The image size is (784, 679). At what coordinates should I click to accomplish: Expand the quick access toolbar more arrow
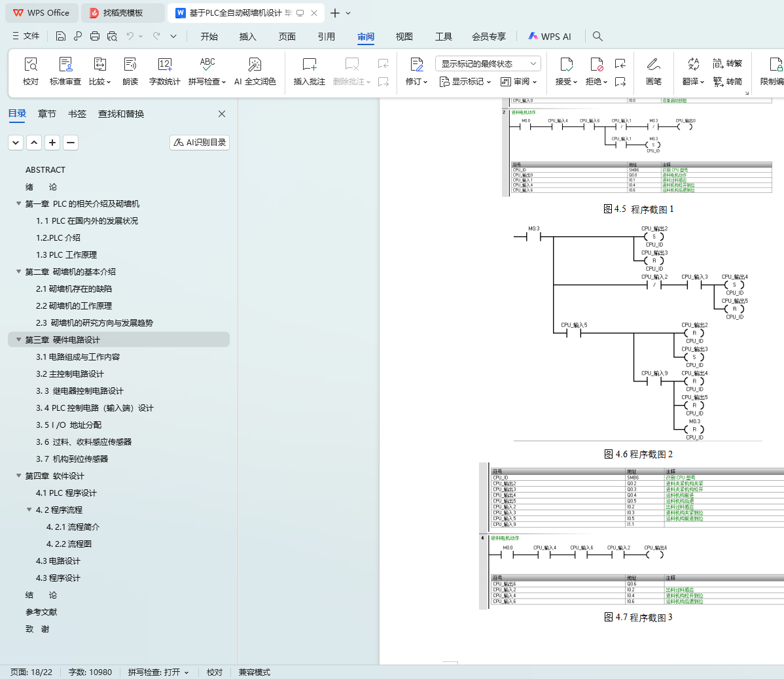pos(173,36)
